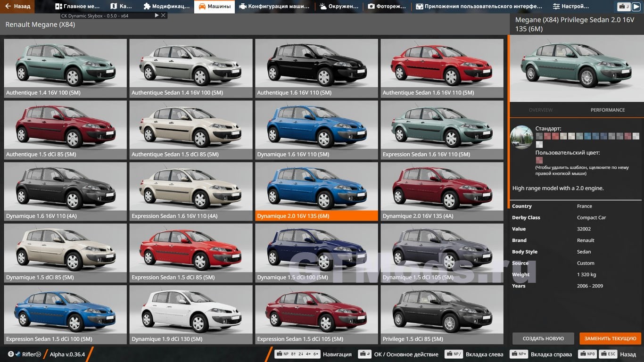The width and height of the screenshot is (644, 362).
Task: Select black Authentique 1.6 16V 110 (5M)
Action: [x=316, y=68]
